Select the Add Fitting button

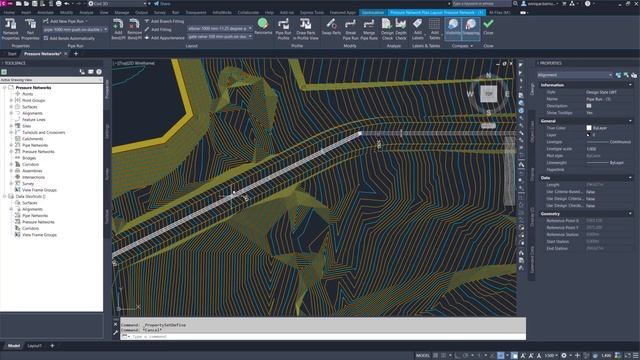click(x=158, y=29)
